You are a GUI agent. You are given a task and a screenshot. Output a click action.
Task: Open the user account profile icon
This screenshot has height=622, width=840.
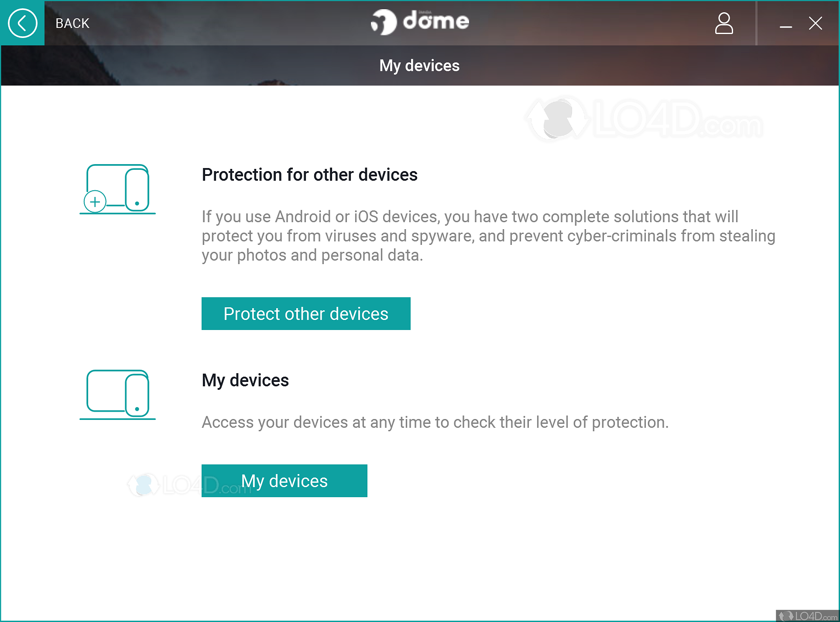pyautogui.click(x=723, y=23)
